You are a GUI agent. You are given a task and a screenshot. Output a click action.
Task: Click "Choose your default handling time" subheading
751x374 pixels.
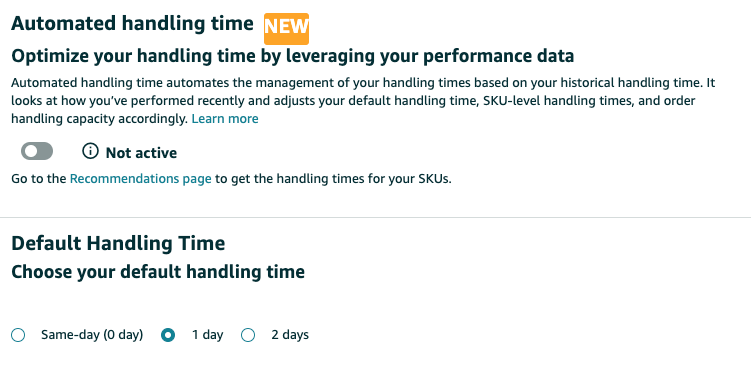[x=158, y=272]
